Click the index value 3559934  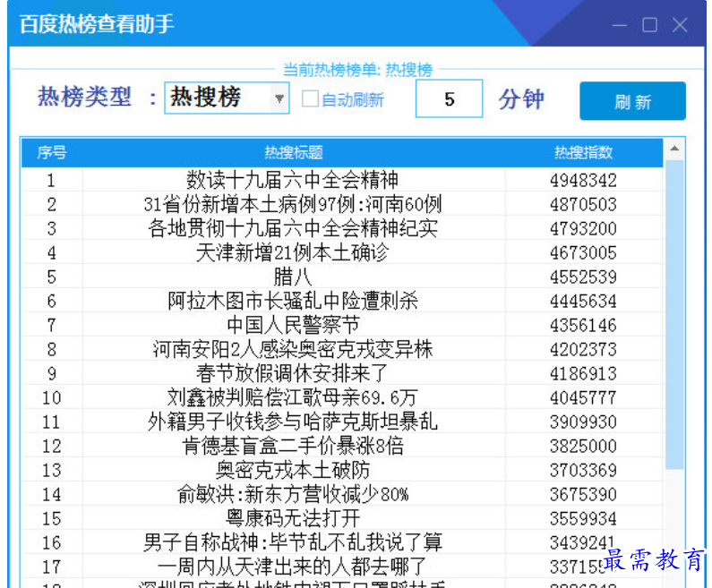[584, 518]
